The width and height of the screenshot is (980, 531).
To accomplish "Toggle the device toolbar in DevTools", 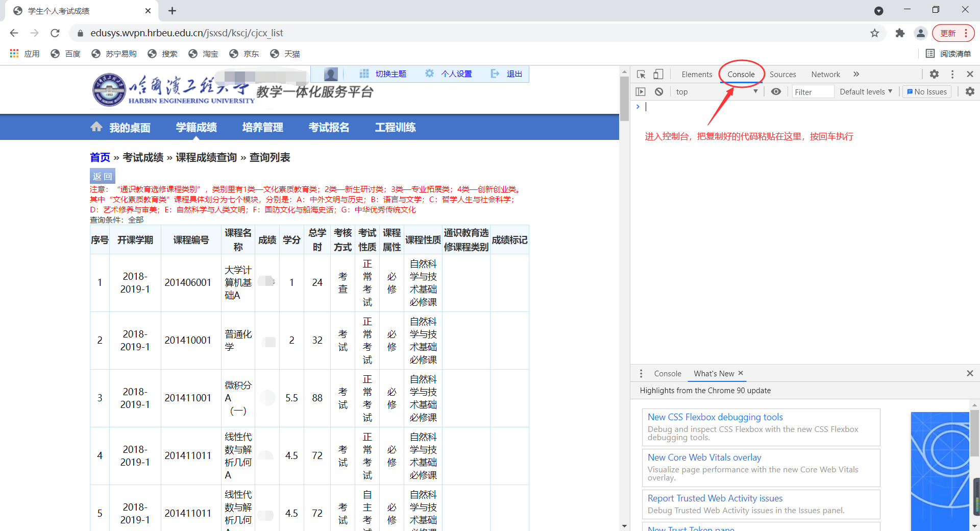I will [658, 74].
